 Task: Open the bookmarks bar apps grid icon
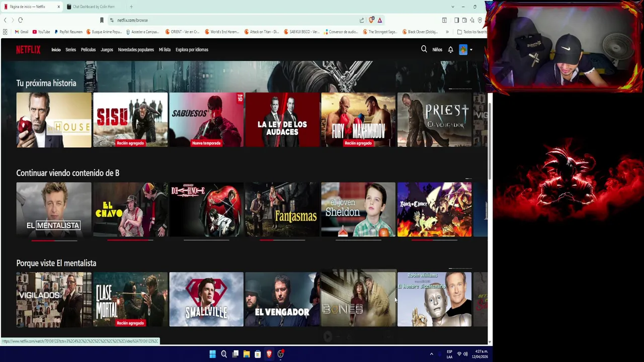click(5, 32)
